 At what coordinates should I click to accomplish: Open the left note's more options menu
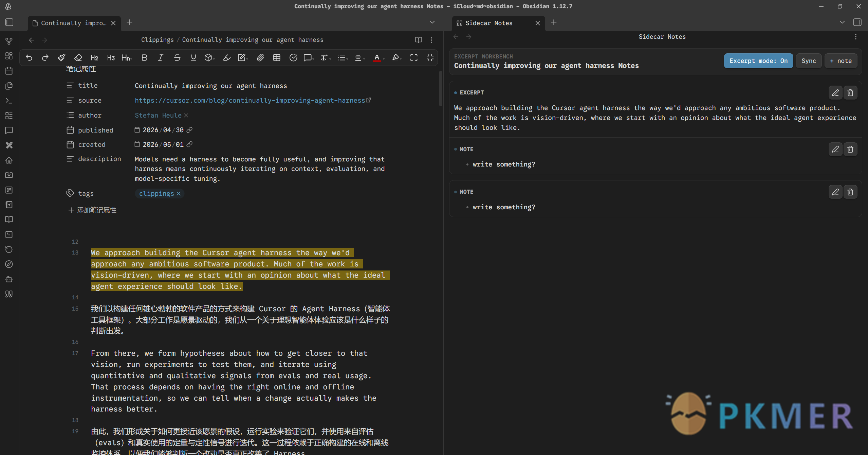click(431, 40)
